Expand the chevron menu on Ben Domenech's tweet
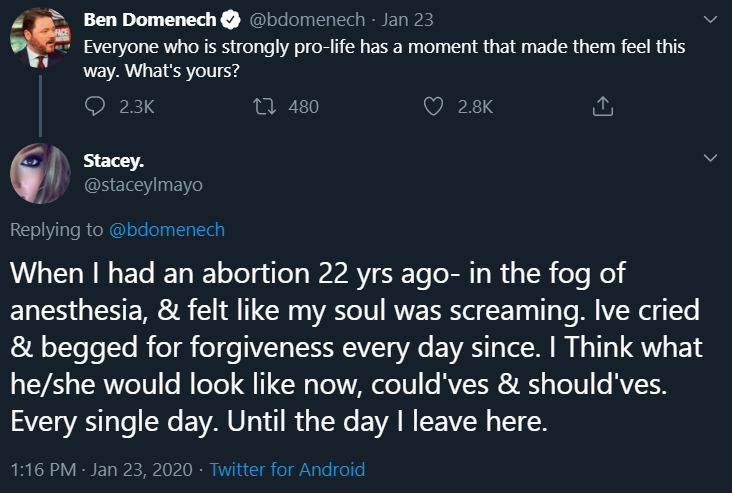The image size is (732, 493). 711,19
